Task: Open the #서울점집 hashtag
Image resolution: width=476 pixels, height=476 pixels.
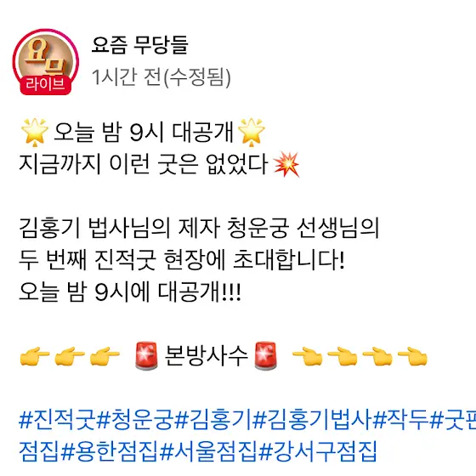Action: click(208, 451)
